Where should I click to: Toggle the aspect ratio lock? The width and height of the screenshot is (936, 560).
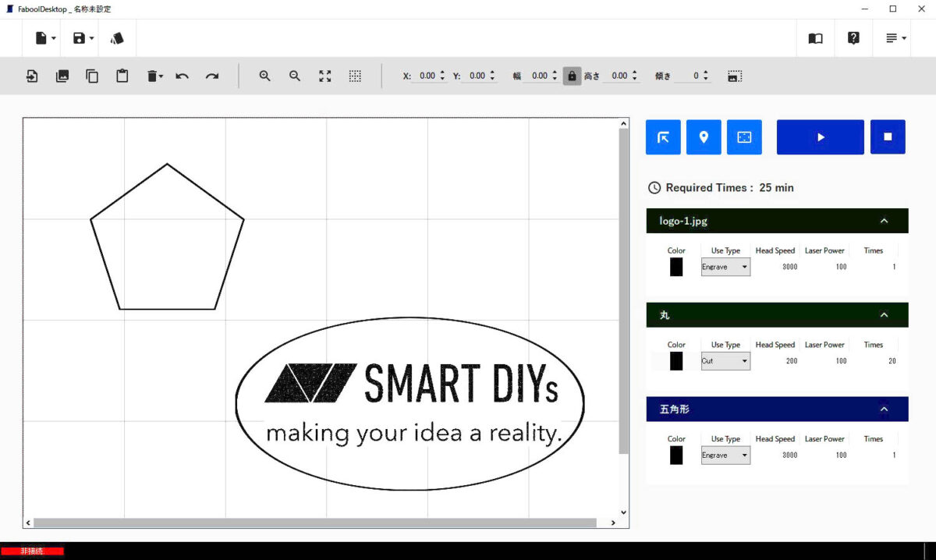coord(572,76)
